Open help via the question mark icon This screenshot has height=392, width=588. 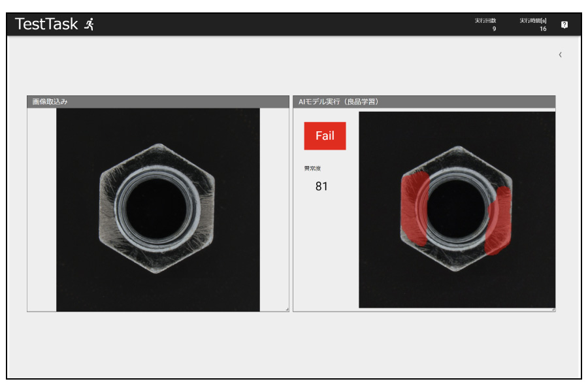564,25
